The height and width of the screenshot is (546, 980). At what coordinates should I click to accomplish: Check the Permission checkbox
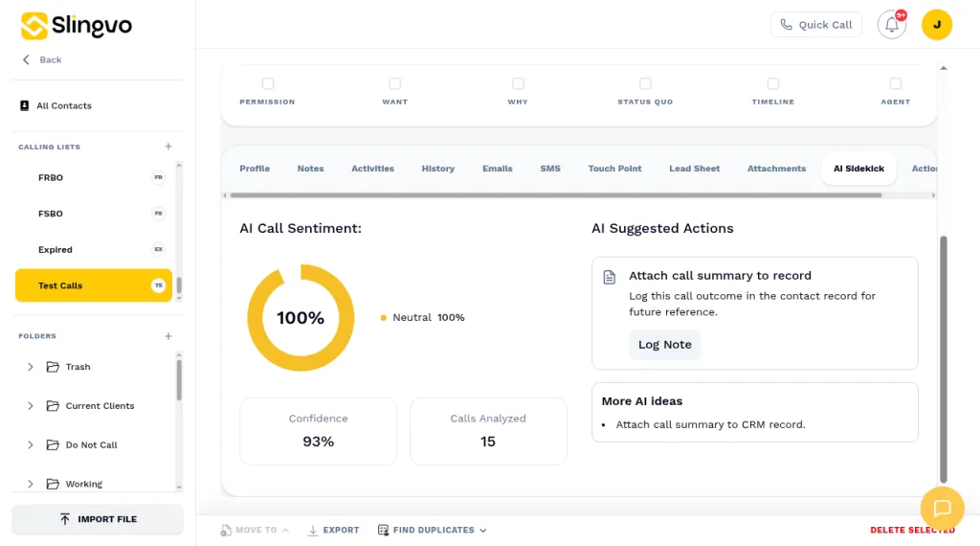[x=268, y=83]
